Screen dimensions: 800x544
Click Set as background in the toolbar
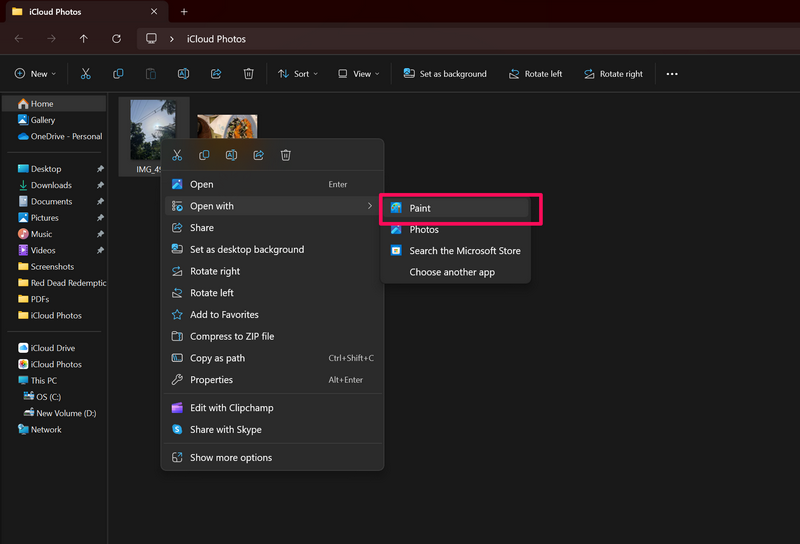point(445,74)
